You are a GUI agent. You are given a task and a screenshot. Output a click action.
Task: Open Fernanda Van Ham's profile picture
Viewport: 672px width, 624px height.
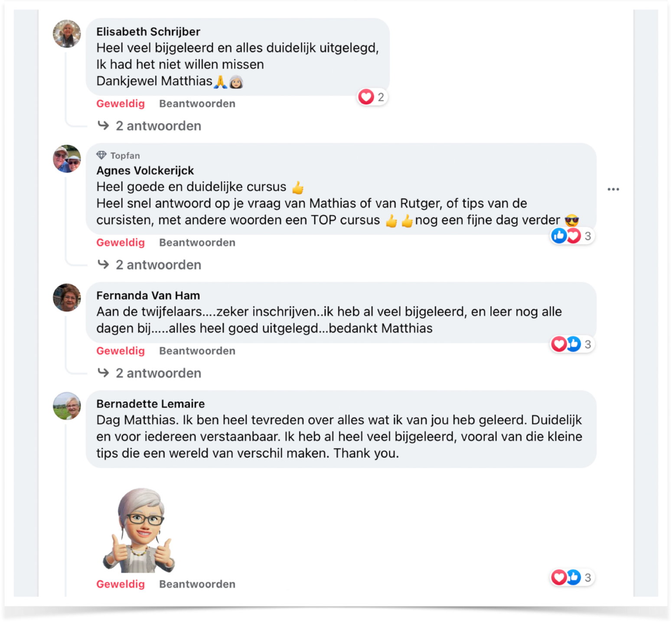point(67,298)
